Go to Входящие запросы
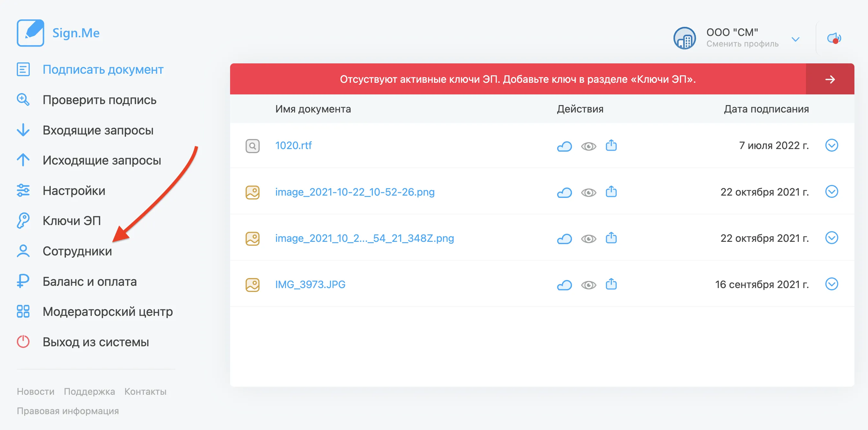868x430 pixels. (98, 130)
